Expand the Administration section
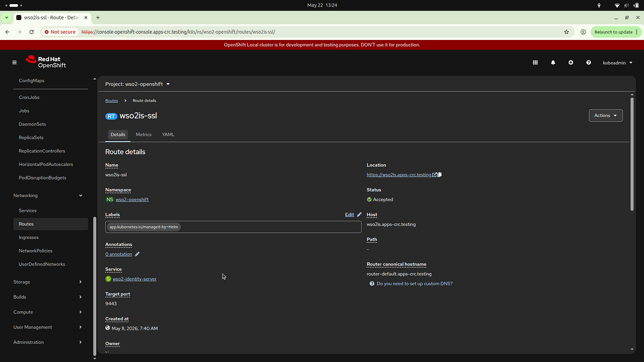The width and height of the screenshot is (644, 362). [48, 342]
